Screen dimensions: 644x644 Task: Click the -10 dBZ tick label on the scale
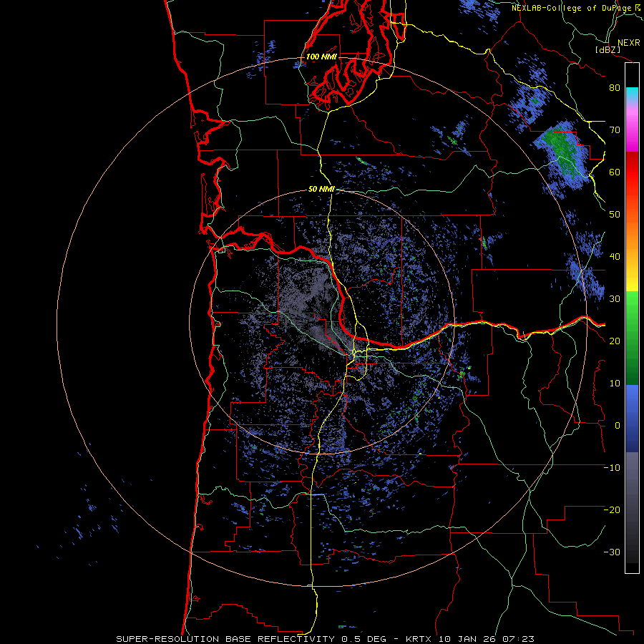[612, 468]
